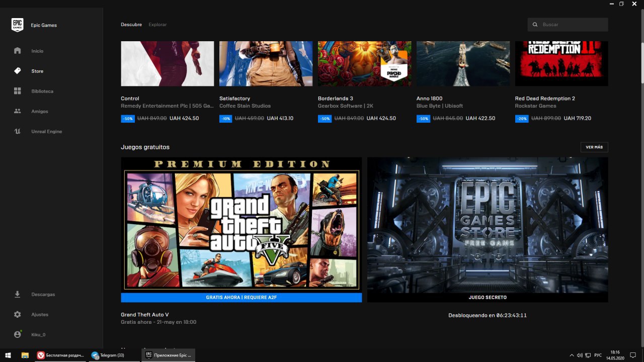Switch to Epic Games taskbar app
This screenshot has height=362, width=644.
tap(168, 355)
